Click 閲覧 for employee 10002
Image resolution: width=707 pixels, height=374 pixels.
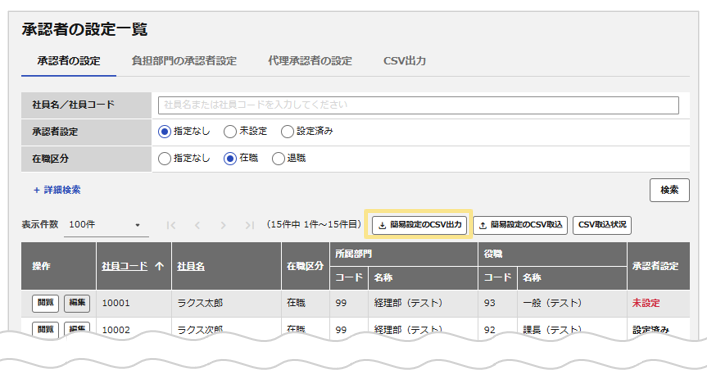46,329
